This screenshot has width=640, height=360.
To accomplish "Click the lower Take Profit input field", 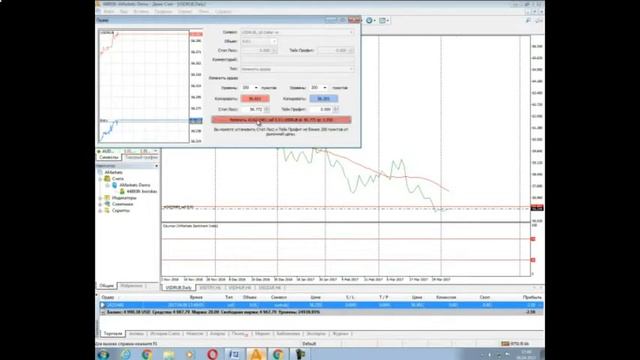I will click(x=322, y=109).
